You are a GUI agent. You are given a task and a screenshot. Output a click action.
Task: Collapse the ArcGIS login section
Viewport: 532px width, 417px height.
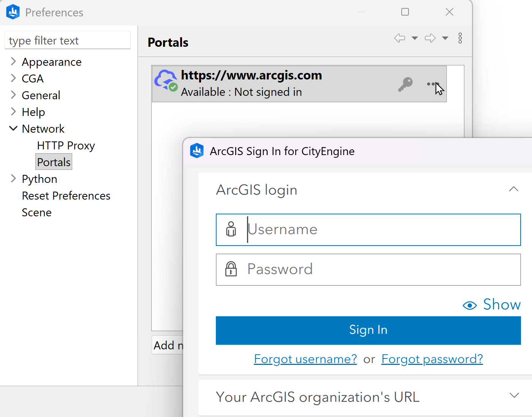pyautogui.click(x=514, y=189)
